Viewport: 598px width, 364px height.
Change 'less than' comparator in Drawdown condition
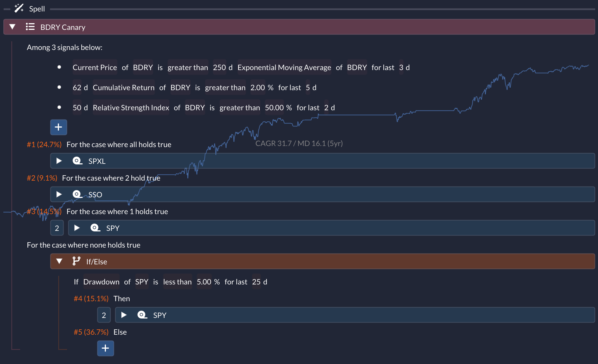tap(177, 282)
